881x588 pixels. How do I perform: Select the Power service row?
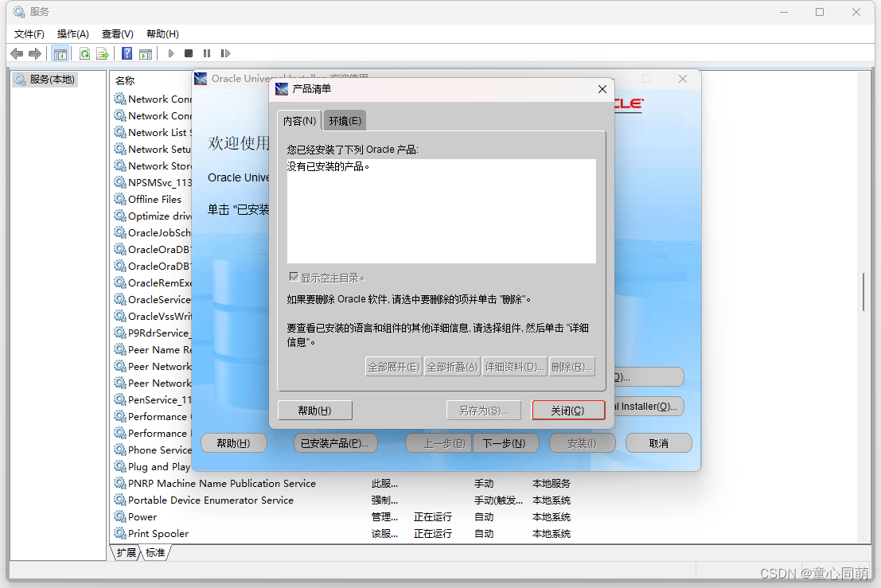[x=142, y=517]
